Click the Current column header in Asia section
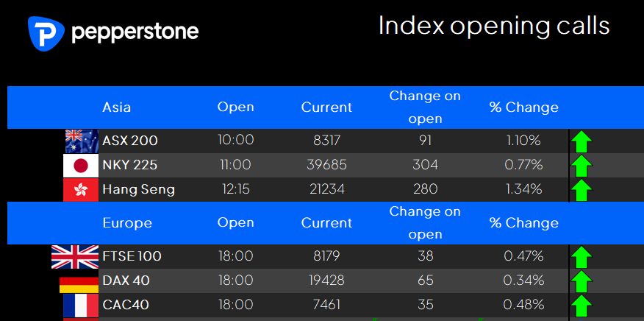Viewport: 644px width, 321px height. tap(327, 107)
